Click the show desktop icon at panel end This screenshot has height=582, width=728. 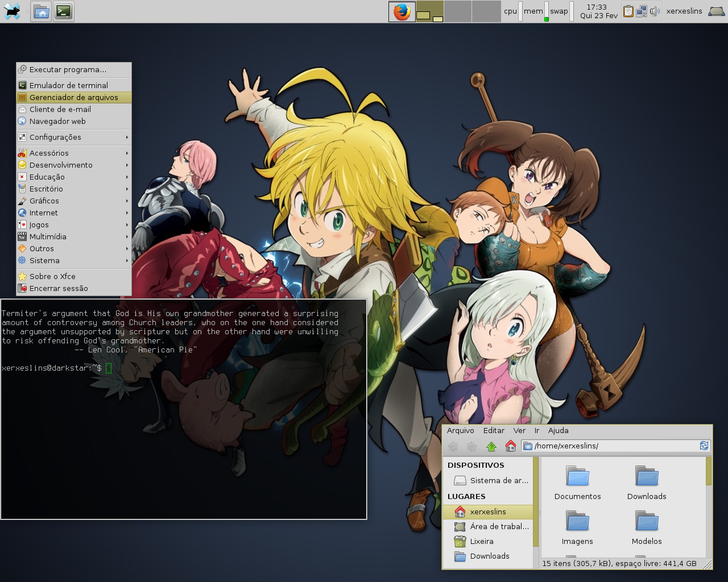click(716, 11)
